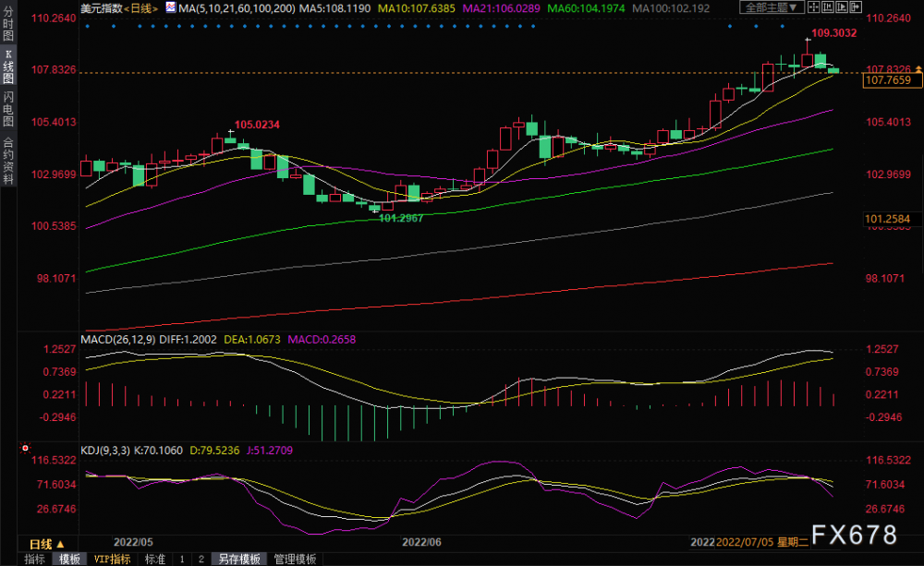The image size is (924, 566).
Task: Click the 101.2967 low price label
Action: click(x=401, y=218)
